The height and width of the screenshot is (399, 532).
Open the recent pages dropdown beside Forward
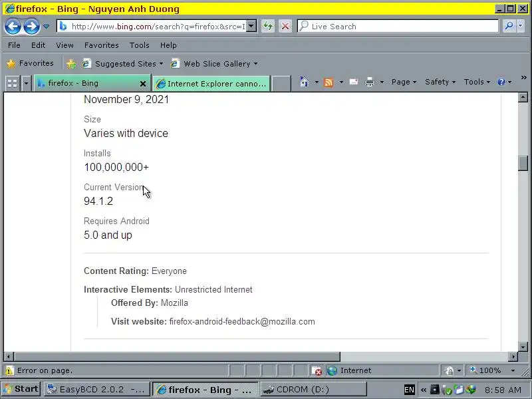pos(46,27)
